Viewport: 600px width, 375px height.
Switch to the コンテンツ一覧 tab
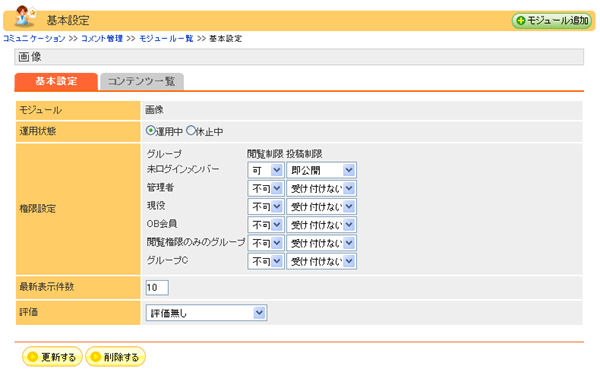142,82
